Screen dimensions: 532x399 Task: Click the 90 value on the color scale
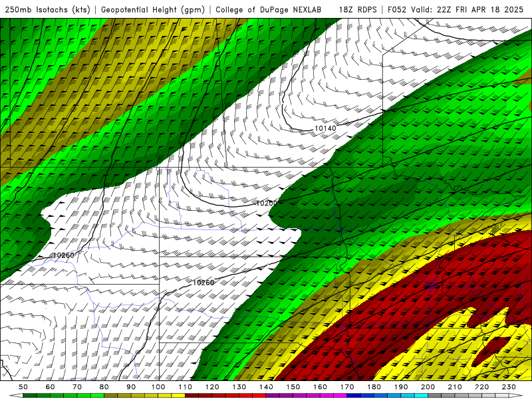tap(131, 387)
